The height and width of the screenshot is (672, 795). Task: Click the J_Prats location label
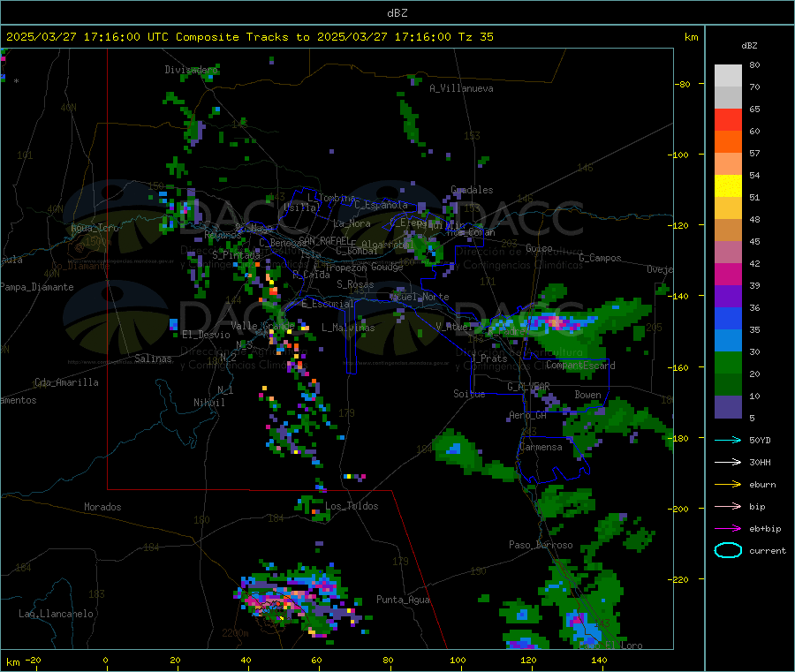click(488, 359)
